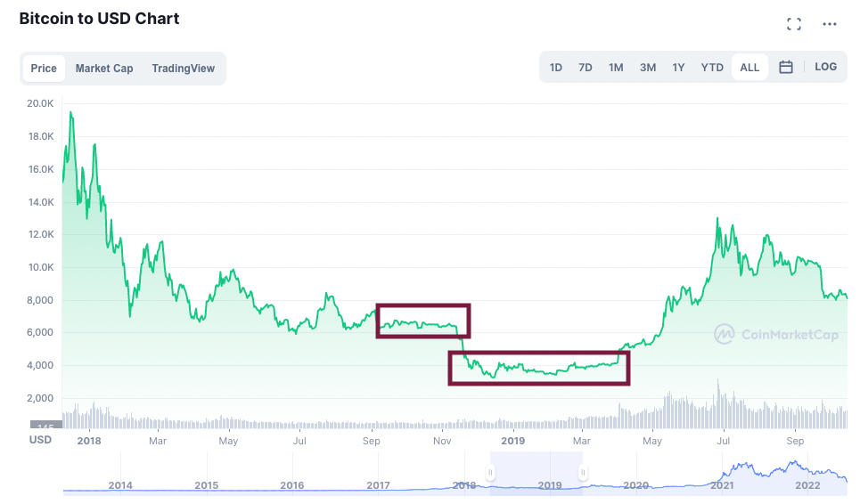Select the 3M time range
The height and width of the screenshot is (504, 860).
[648, 68]
